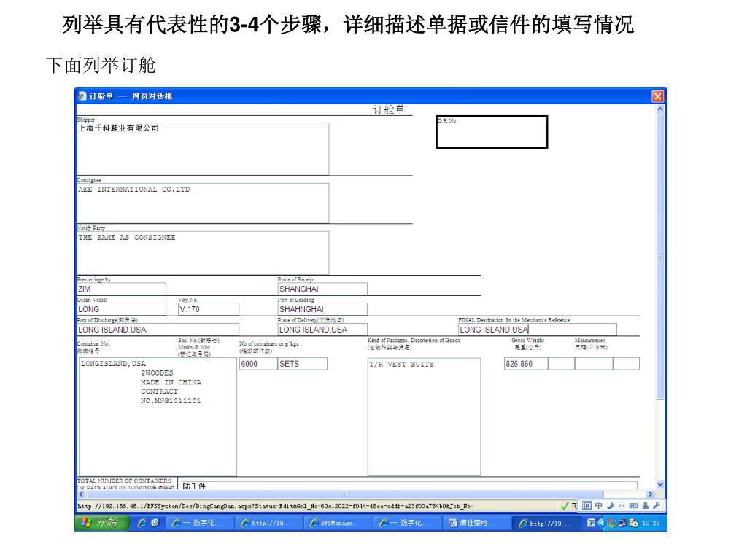This screenshot has width=747, height=560.
Task: Switch to 博佳泰电 taskbar window
Action: click(476, 523)
